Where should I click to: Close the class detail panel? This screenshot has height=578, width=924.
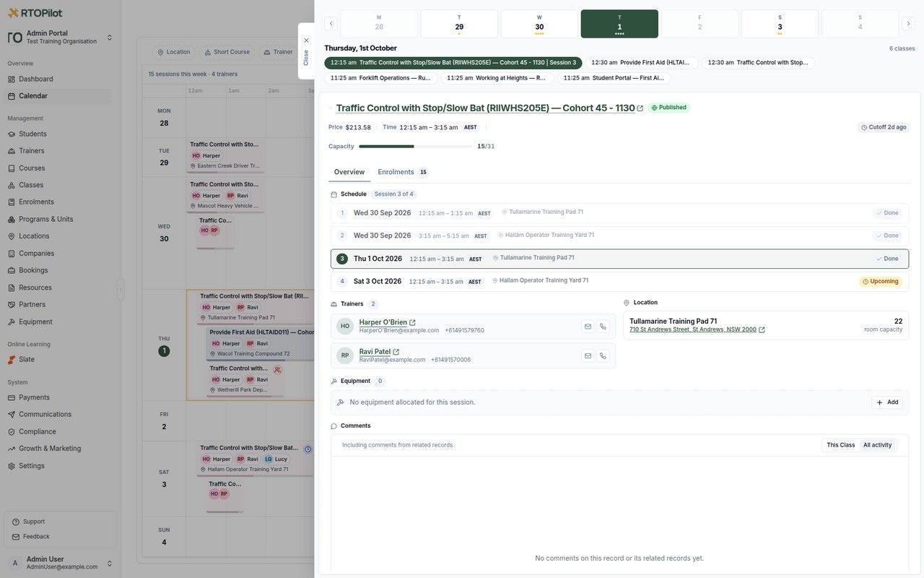click(x=306, y=51)
